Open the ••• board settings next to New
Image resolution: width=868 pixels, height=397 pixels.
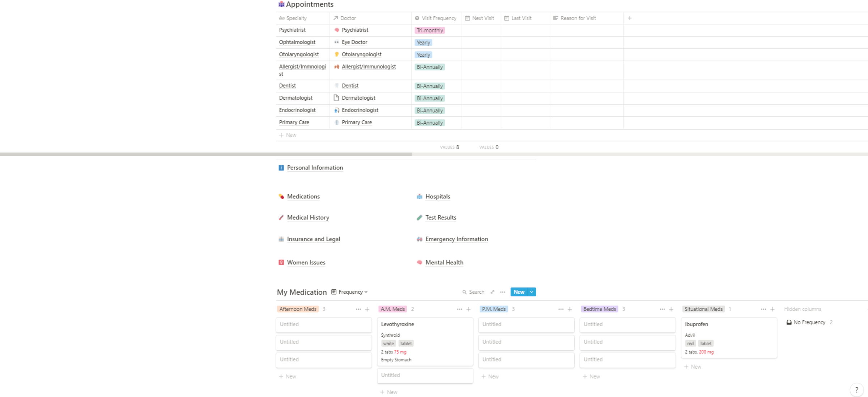503,292
